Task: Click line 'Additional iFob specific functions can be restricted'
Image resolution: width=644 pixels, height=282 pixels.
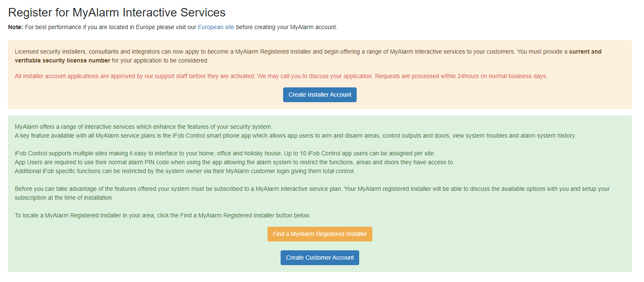Action: click(185, 171)
